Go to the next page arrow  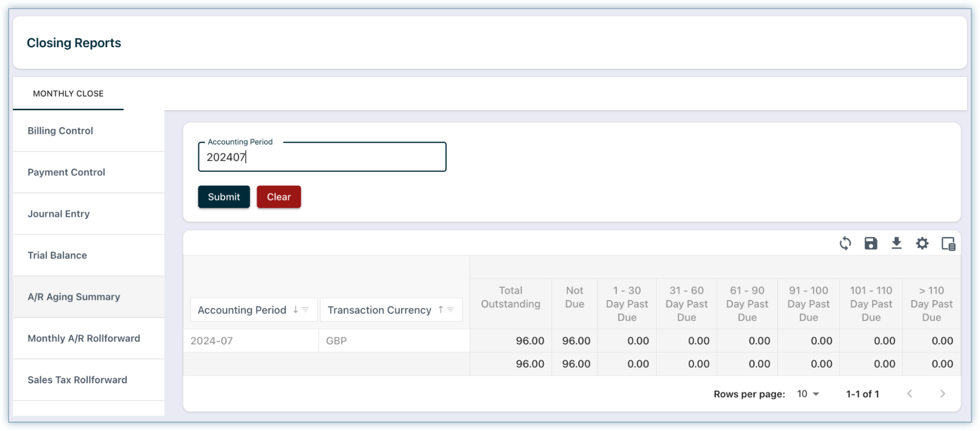tap(942, 394)
